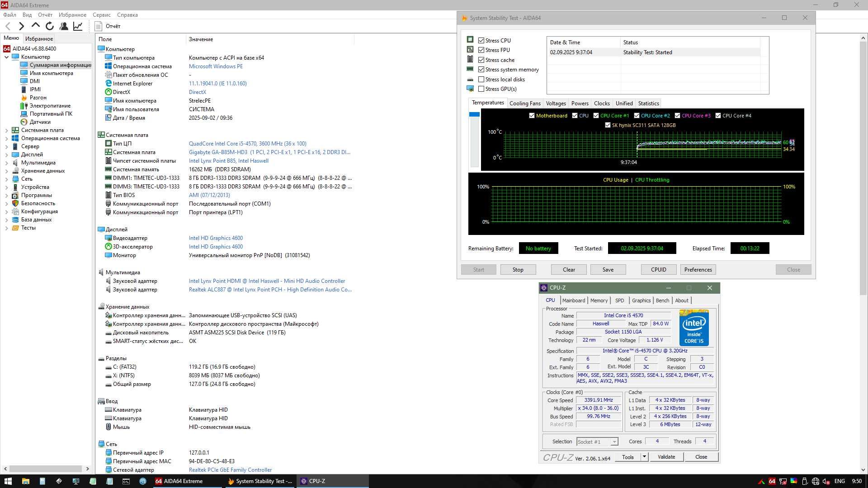Image resolution: width=868 pixels, height=488 pixels.
Task: Open CPU-Z Memory tab
Action: click(x=599, y=300)
